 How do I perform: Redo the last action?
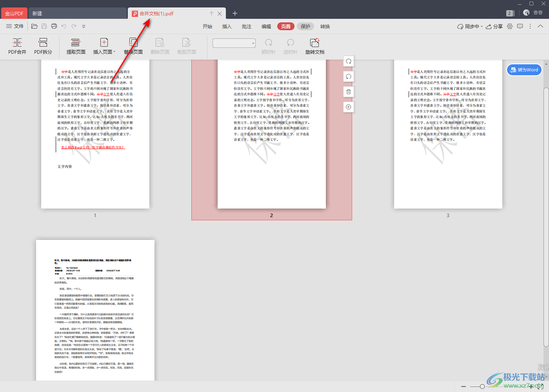(x=74, y=26)
